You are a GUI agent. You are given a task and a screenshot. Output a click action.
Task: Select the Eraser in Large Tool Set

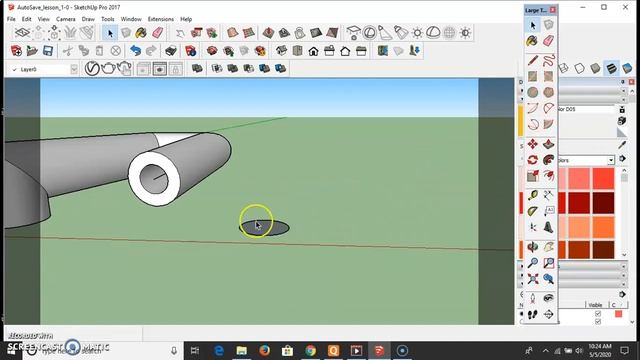(549, 41)
